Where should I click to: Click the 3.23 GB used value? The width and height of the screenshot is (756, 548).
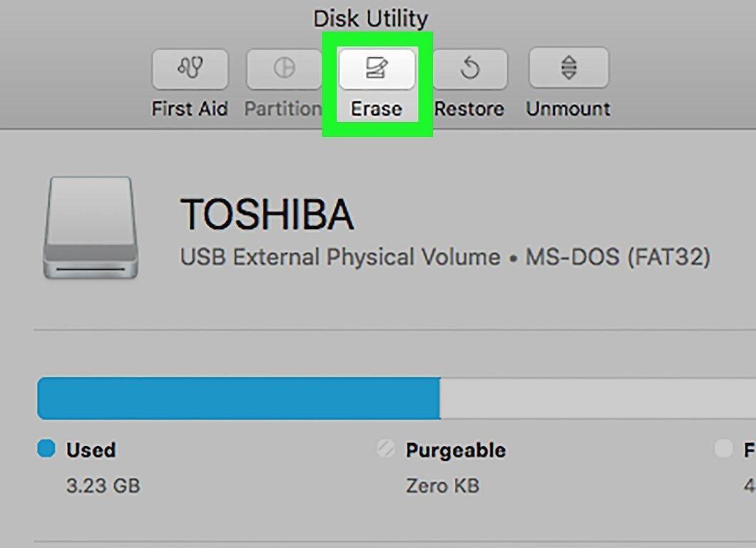[103, 486]
